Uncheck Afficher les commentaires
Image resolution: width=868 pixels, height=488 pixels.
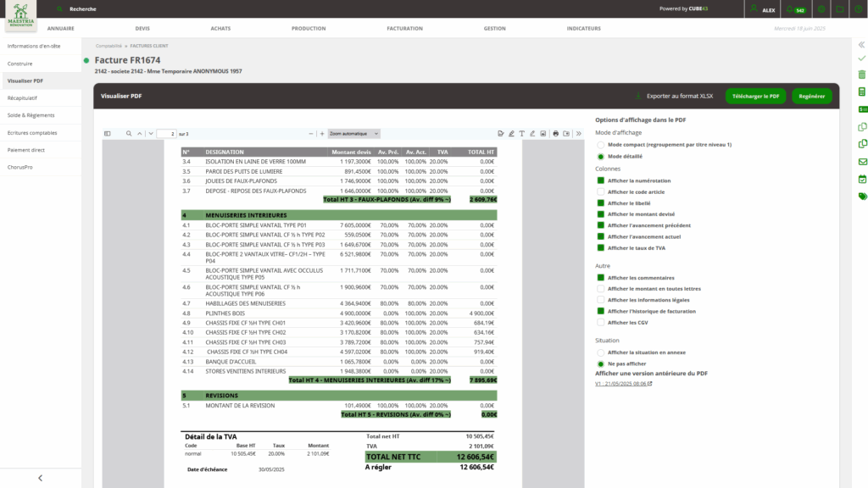[601, 278]
